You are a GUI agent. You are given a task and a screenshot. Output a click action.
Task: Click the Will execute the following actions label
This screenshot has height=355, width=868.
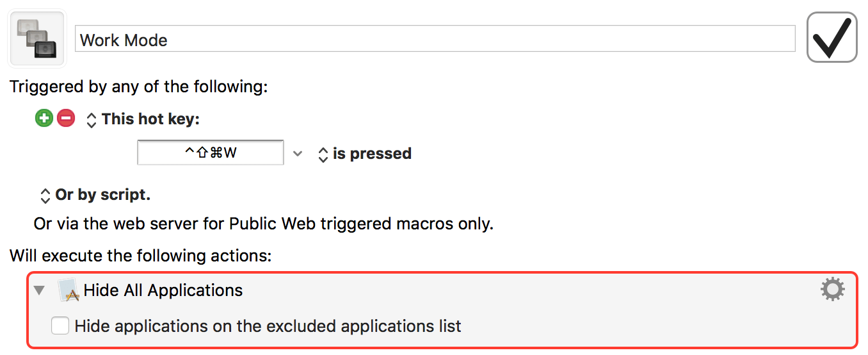(x=141, y=256)
